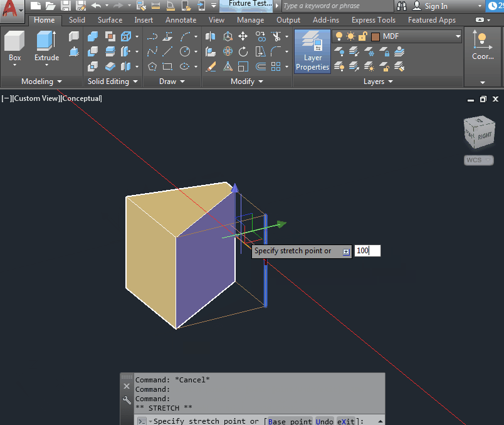Click the Offset tool icon
The height and width of the screenshot is (425, 504).
pos(261,66)
